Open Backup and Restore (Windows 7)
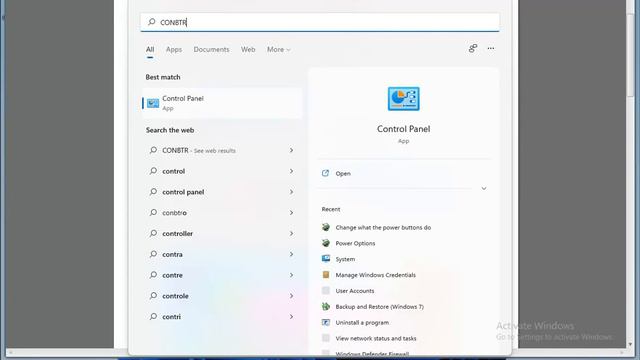 click(x=380, y=307)
